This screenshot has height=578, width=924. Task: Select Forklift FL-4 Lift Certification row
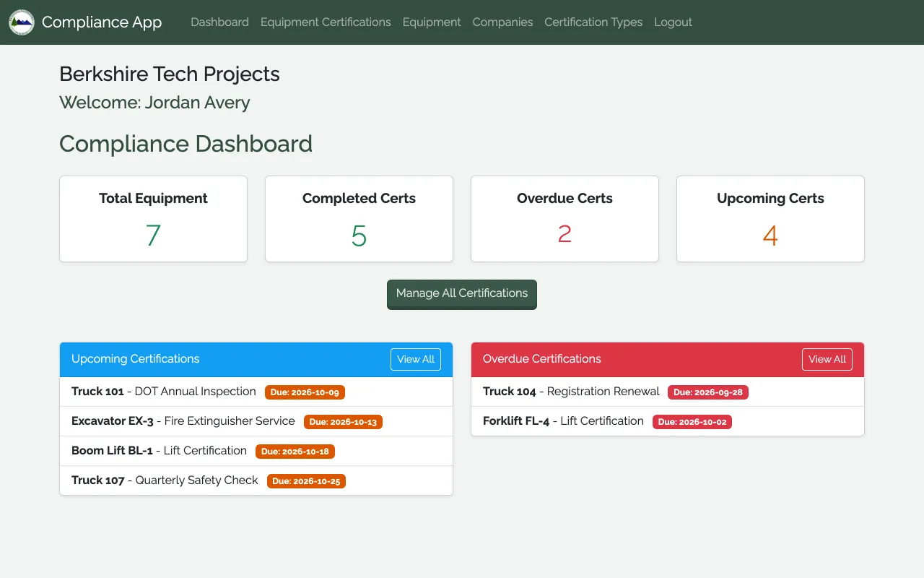pos(668,421)
